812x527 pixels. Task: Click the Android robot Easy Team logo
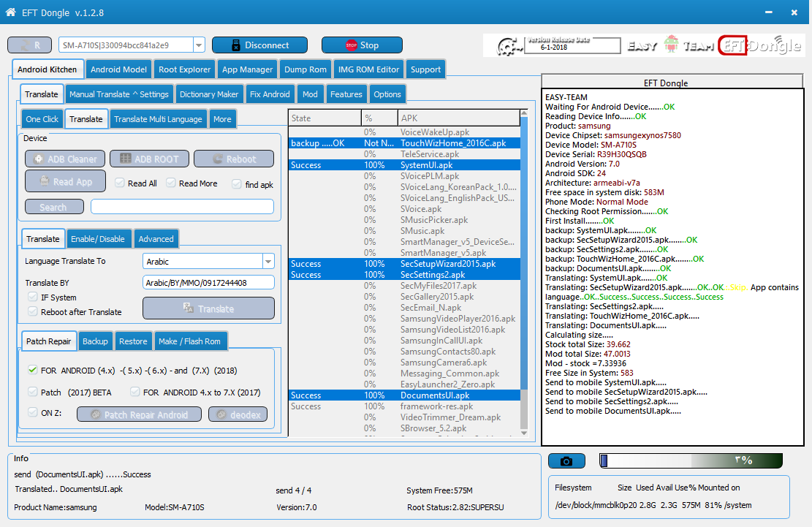(x=671, y=45)
